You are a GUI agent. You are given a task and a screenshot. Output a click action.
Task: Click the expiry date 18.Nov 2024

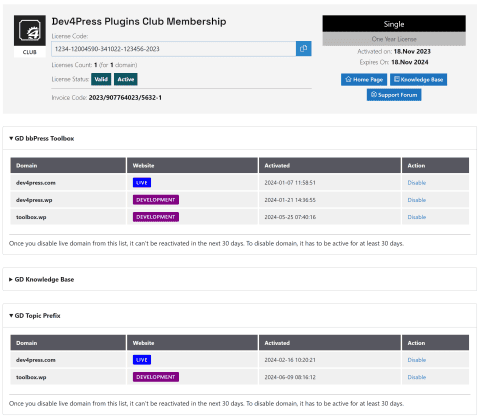pyautogui.click(x=410, y=62)
